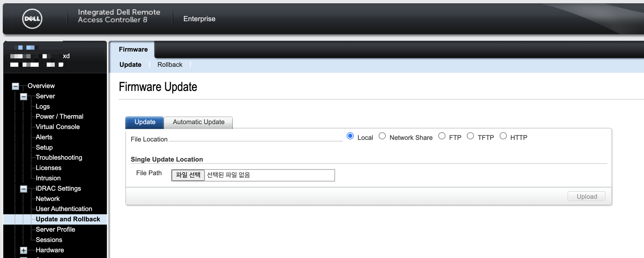Go to Setup in sidebar
This screenshot has width=644, height=258.
coord(44,147)
